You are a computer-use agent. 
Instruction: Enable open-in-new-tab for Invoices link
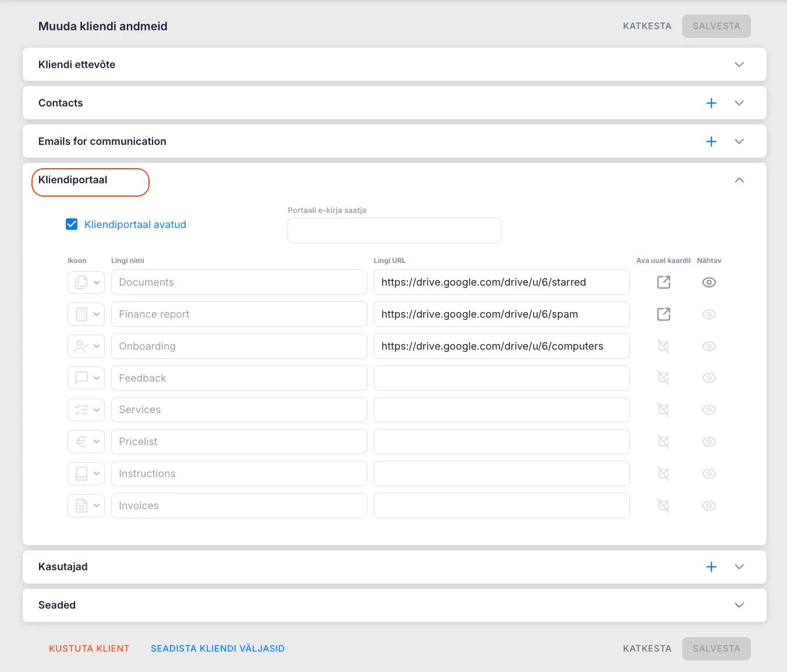tap(663, 506)
